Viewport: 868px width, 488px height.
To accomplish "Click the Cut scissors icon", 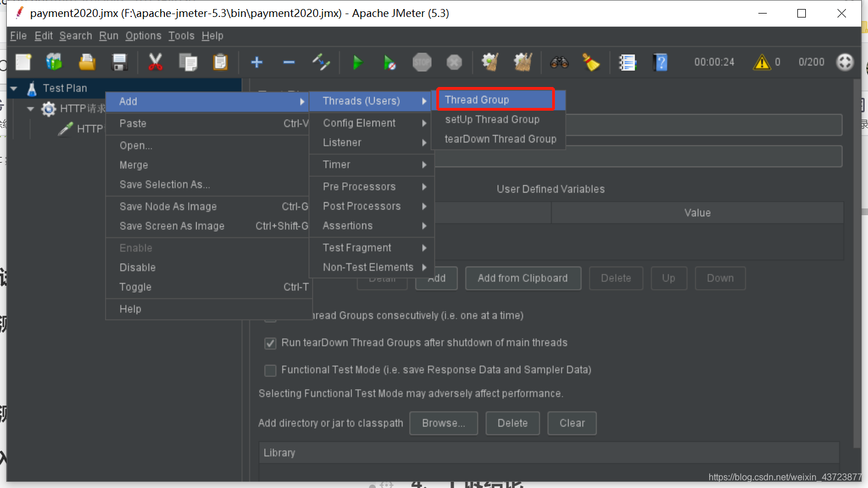I will tap(155, 62).
